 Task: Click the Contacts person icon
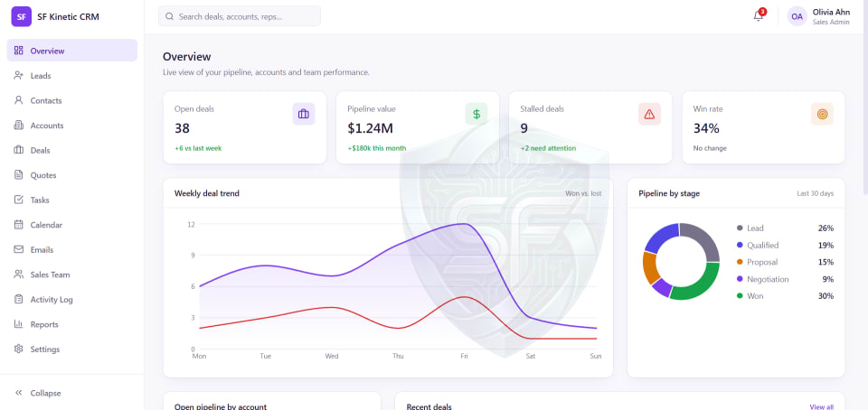(19, 100)
